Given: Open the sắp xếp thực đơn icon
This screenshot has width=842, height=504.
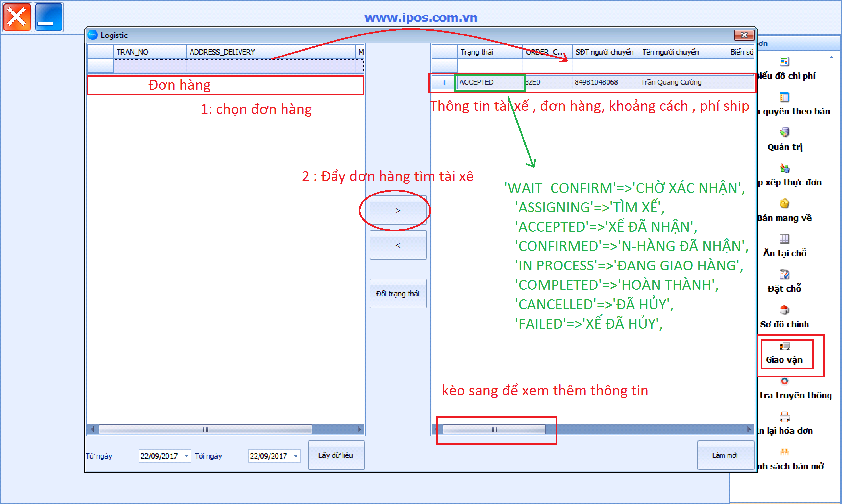Looking at the screenshot, I should (x=784, y=168).
